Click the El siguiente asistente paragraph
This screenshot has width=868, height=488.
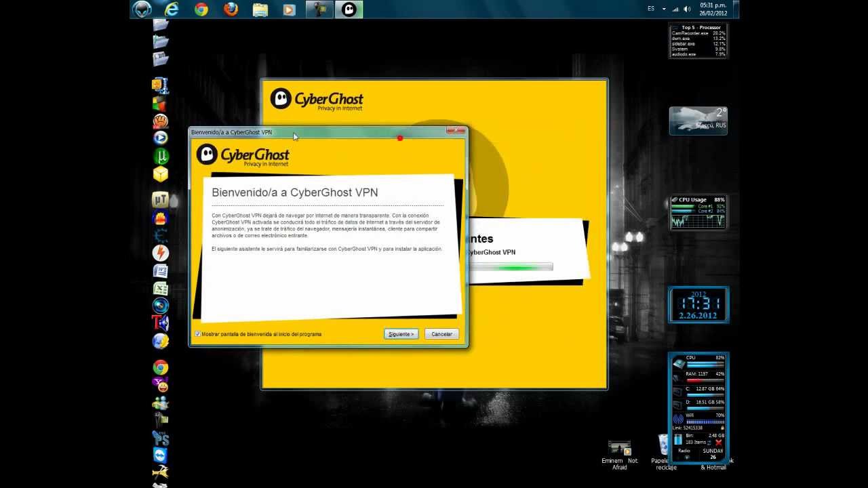[327, 249]
